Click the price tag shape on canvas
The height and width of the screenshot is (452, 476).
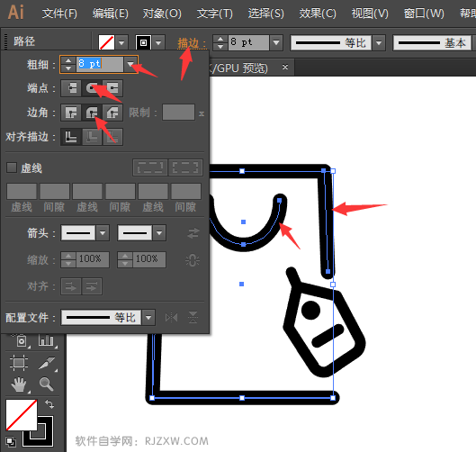[324, 323]
